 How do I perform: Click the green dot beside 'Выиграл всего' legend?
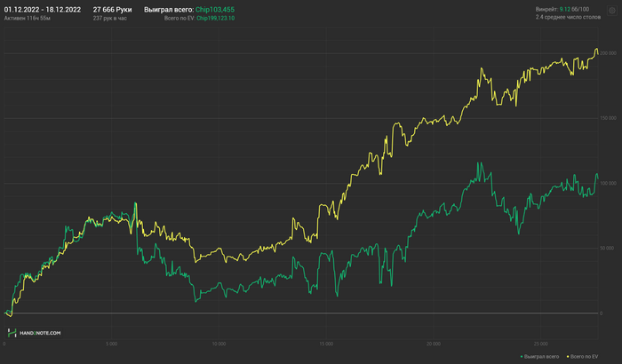pos(522,357)
